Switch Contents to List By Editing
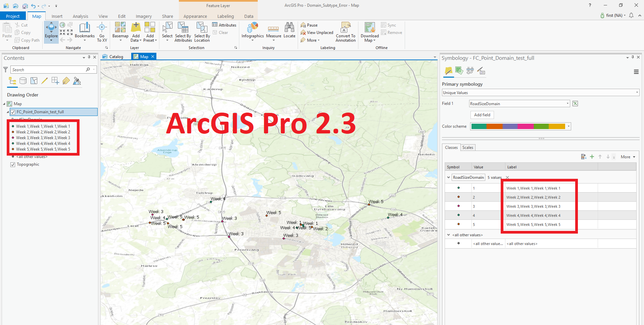644x325 pixels. [45, 81]
